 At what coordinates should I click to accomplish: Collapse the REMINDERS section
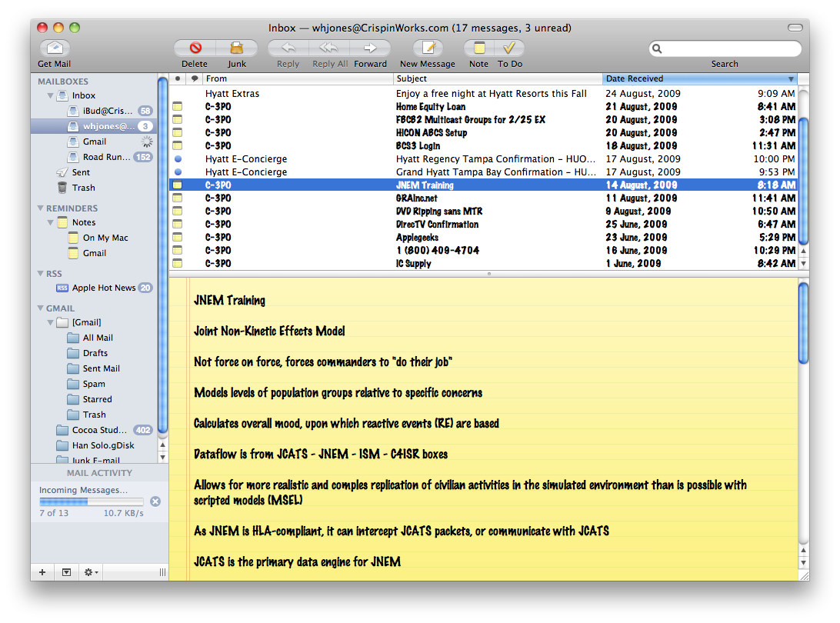coord(40,208)
